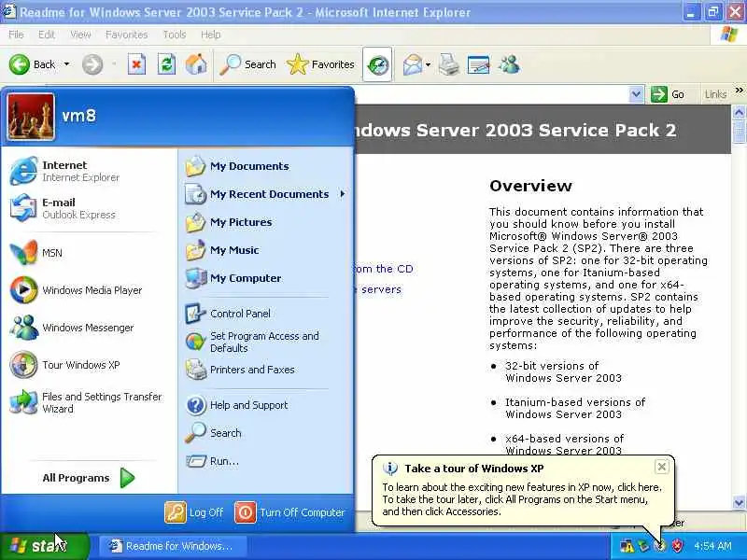Open the Run... dialog
747x560 pixels.
pyautogui.click(x=266, y=461)
